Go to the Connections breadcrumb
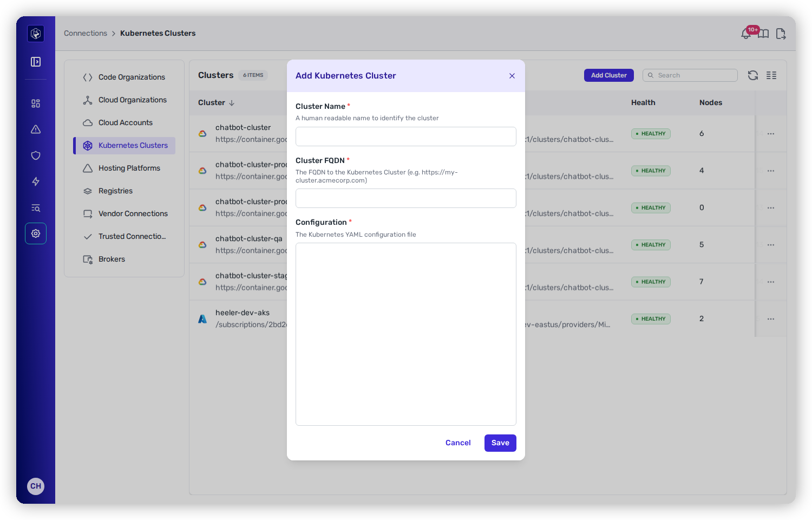This screenshot has height=520, width=812. (x=86, y=33)
